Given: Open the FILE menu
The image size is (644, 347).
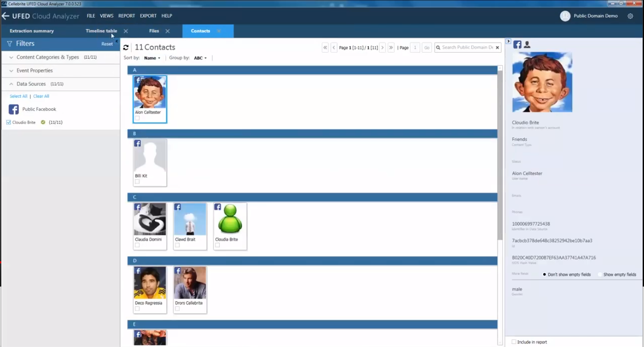Looking at the screenshot, I should tap(91, 16).
